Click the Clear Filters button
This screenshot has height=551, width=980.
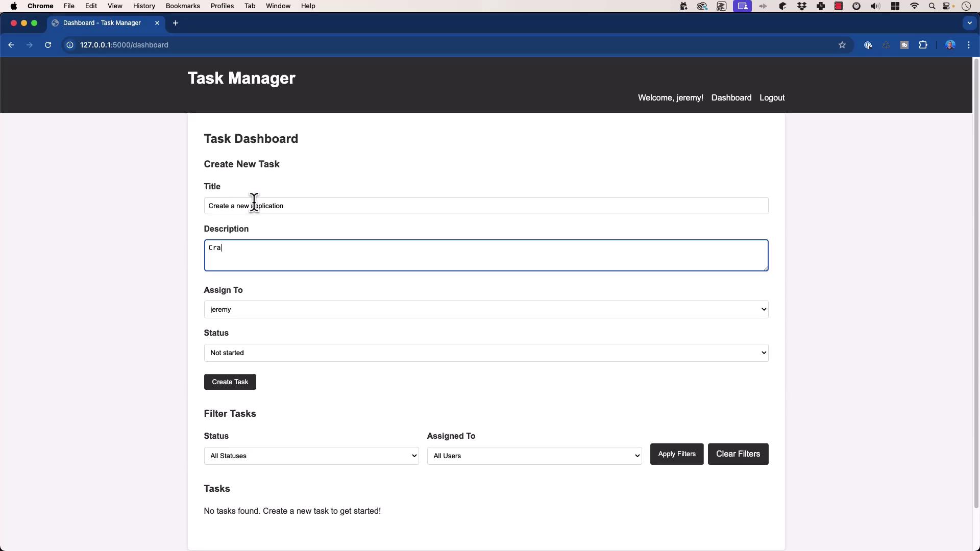(x=738, y=454)
